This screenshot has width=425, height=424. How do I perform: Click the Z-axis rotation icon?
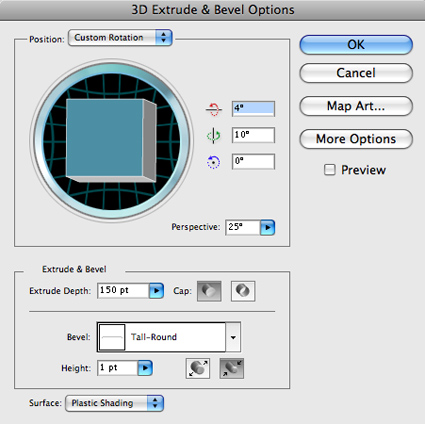(x=213, y=162)
